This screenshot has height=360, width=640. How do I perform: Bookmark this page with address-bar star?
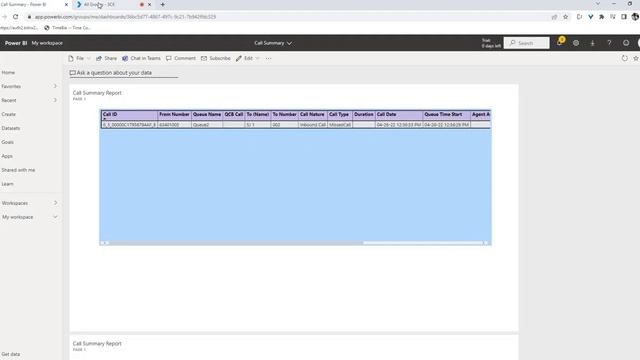[x=566, y=17]
